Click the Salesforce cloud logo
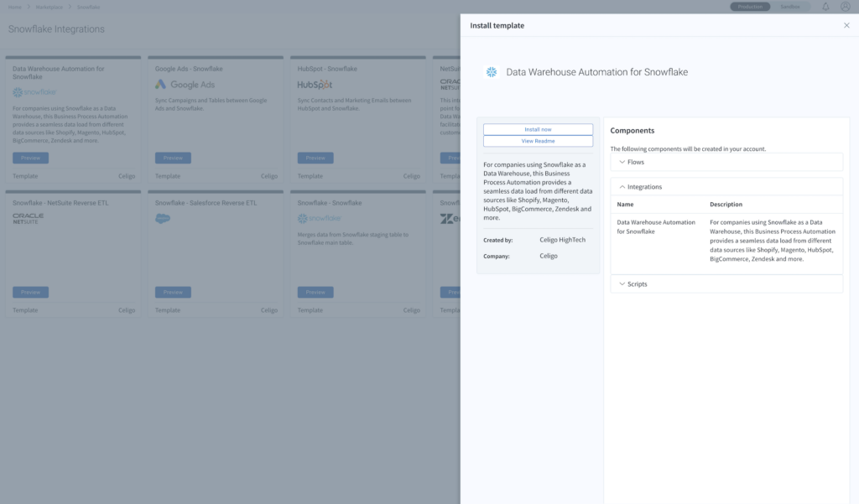Screen dimensions: 859x504 point(163,219)
